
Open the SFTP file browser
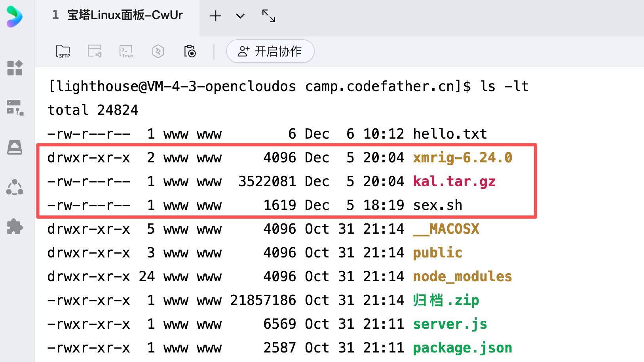click(63, 51)
